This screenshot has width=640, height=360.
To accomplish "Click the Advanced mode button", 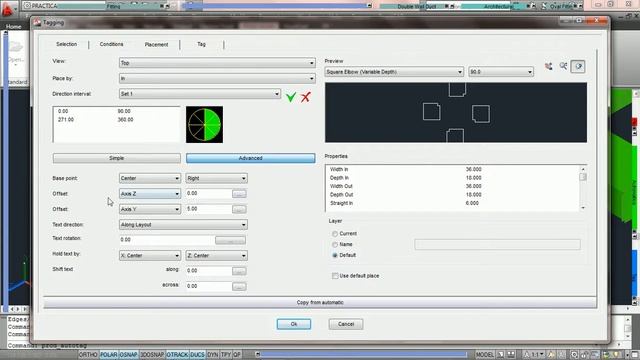I will pos(251,158).
